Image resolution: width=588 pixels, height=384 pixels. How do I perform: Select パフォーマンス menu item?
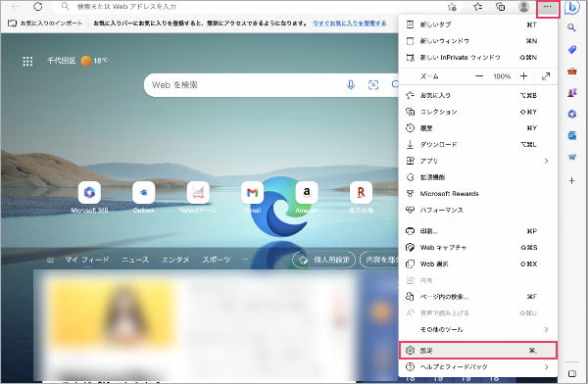pyautogui.click(x=478, y=210)
